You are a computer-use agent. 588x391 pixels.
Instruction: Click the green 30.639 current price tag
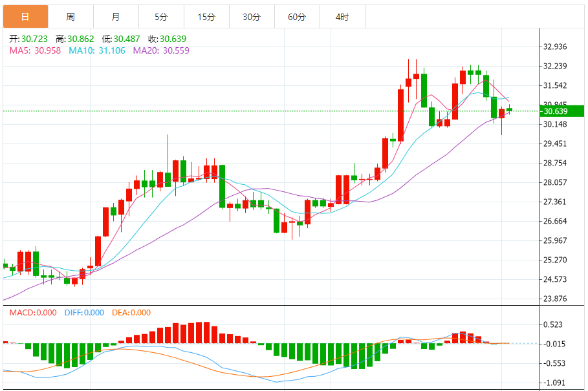tap(561, 111)
